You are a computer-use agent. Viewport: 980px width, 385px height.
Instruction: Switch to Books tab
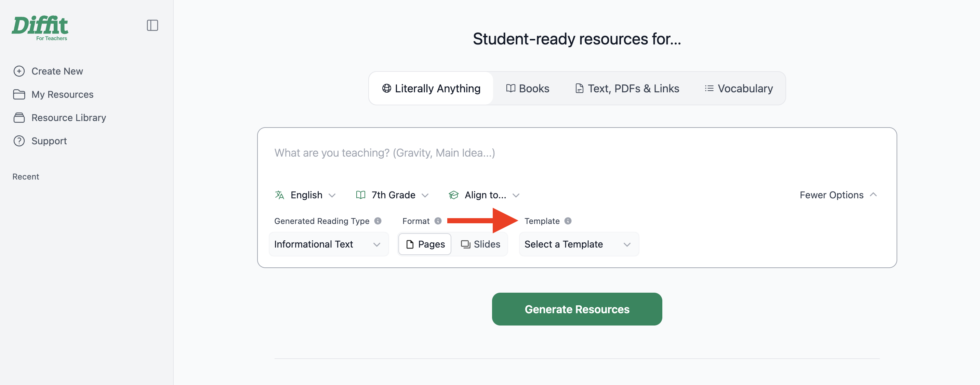(527, 88)
